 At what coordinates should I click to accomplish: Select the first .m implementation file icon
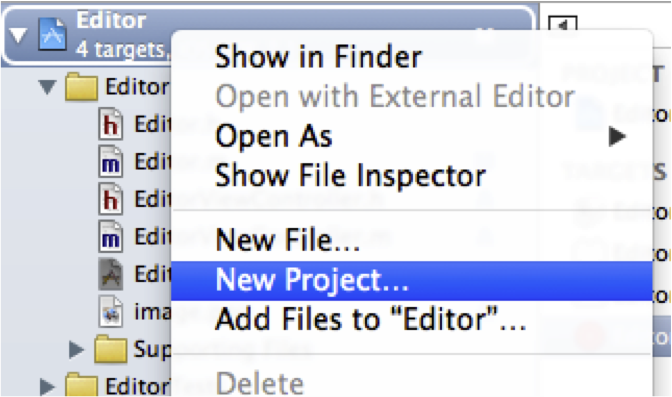point(111,162)
